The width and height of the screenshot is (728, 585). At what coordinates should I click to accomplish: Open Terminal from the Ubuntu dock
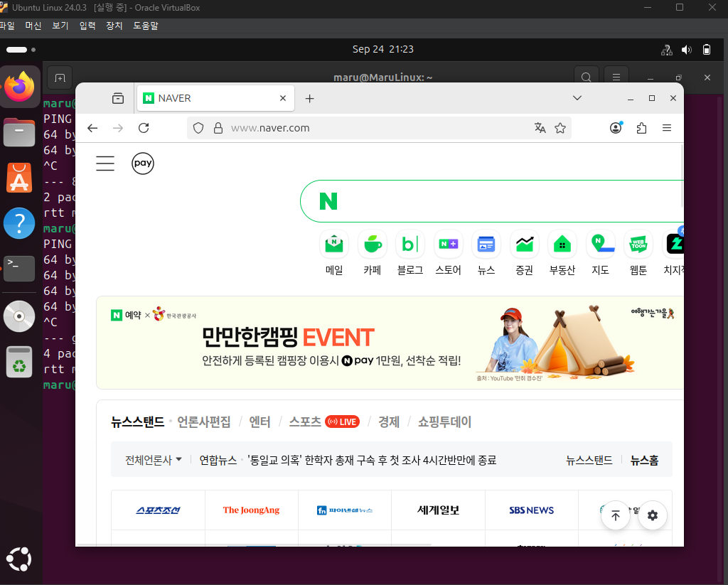[x=19, y=269]
